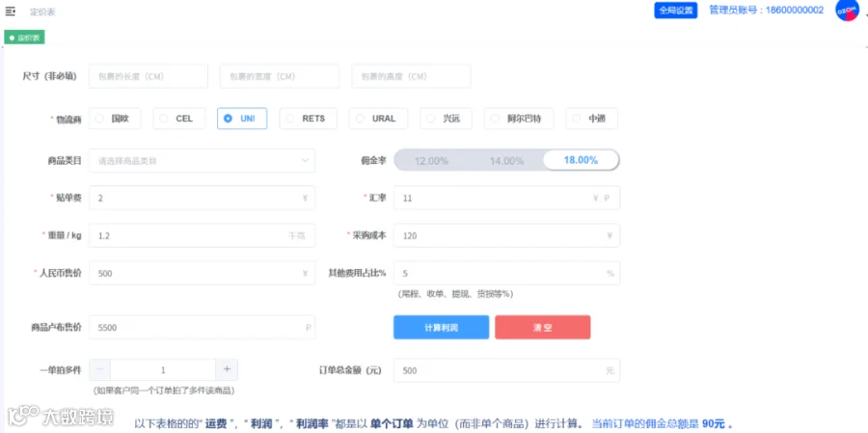868x433 pixels.
Task: Select the 国欧 logistics radio option
Action: pos(115,119)
